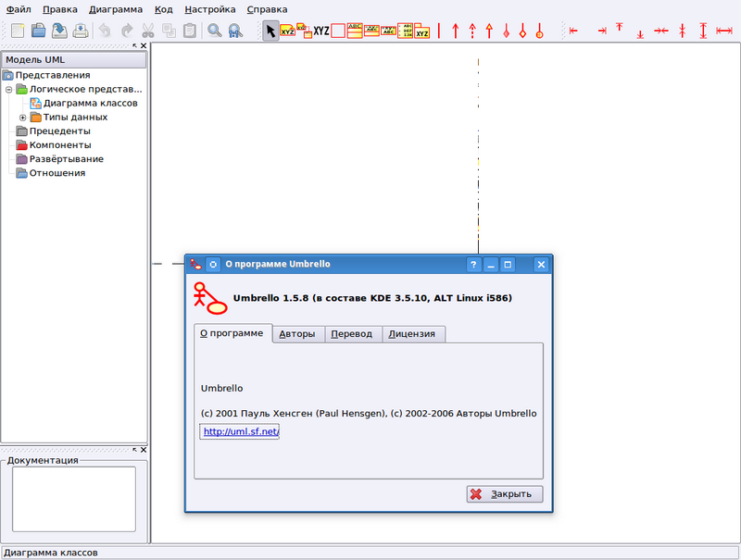Select the Interface tool icon

tap(371, 31)
